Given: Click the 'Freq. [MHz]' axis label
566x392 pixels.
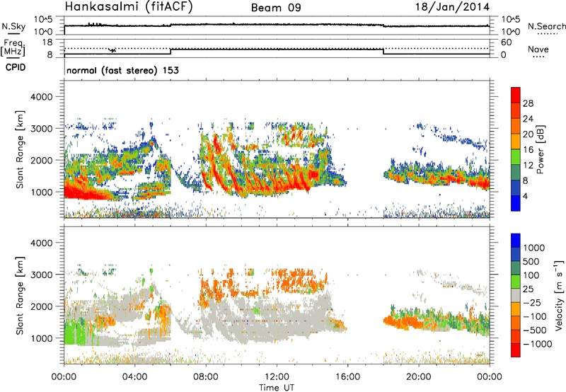Looking at the screenshot, I should point(13,48).
